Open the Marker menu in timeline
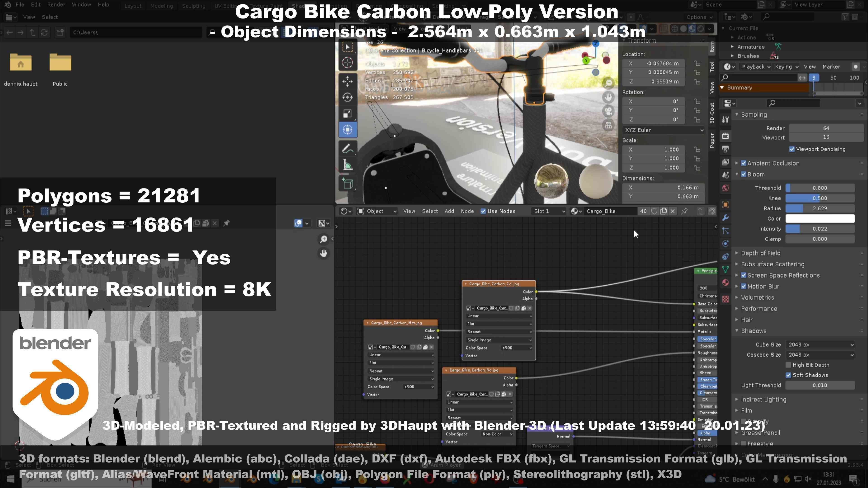The width and height of the screenshot is (868, 488). pyautogui.click(x=831, y=67)
